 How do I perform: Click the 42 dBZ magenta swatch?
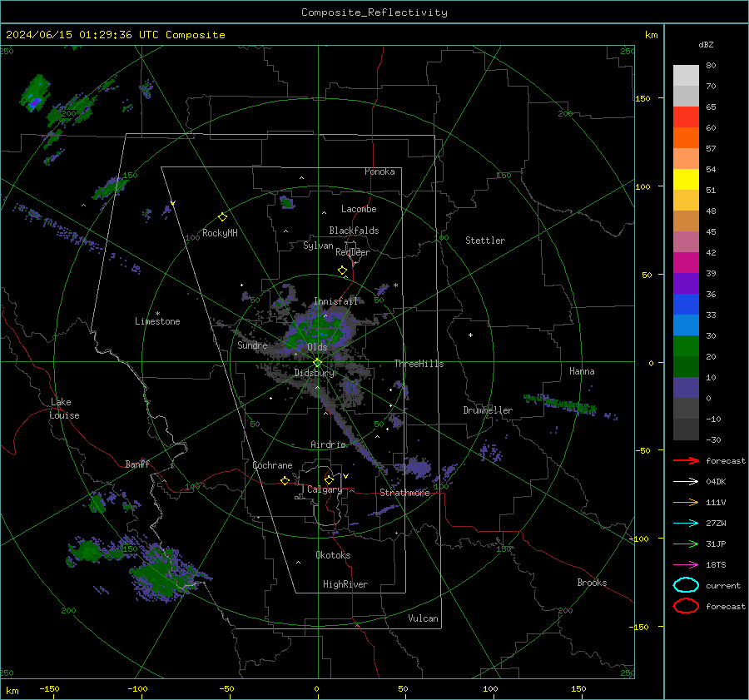tap(686, 263)
